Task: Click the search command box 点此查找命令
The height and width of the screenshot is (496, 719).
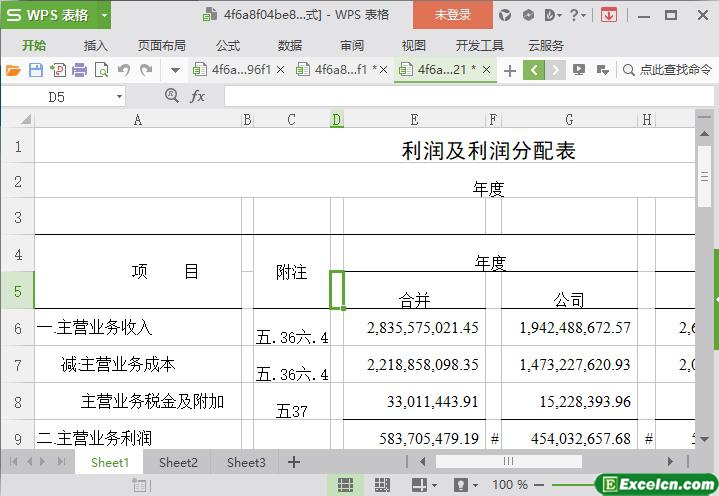Action: 667,70
